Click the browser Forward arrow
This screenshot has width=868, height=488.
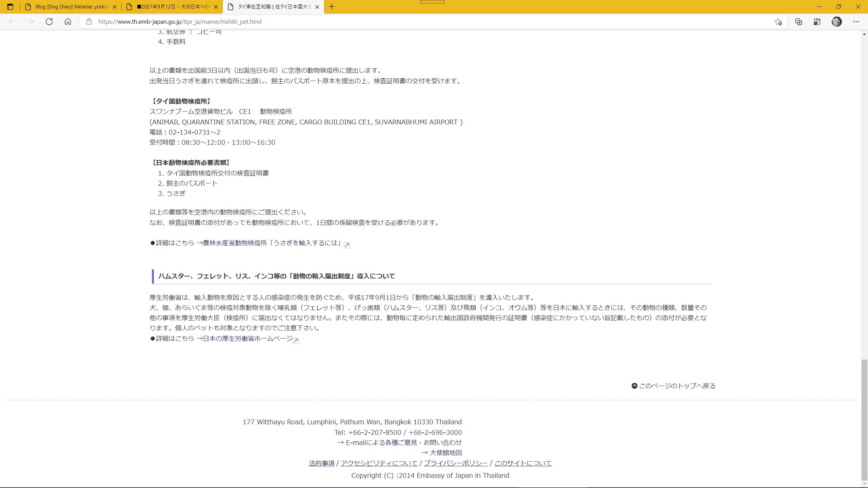[31, 22]
